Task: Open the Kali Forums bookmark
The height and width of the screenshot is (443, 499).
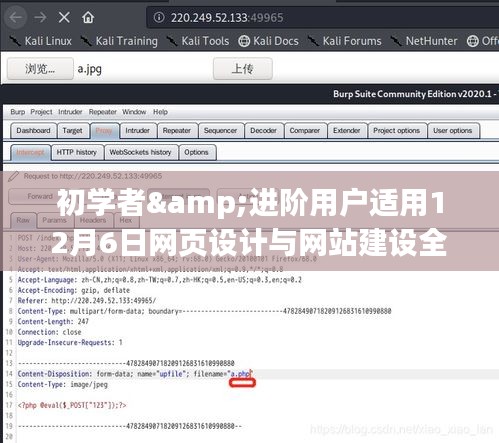Action: tap(344, 41)
